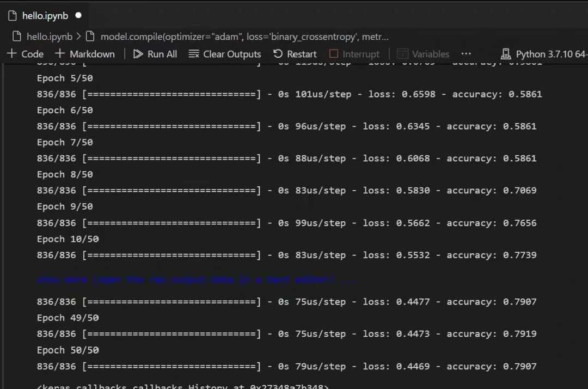This screenshot has height=389, width=588.
Task: Click the Interrupt stop square icon
Action: [x=333, y=54]
